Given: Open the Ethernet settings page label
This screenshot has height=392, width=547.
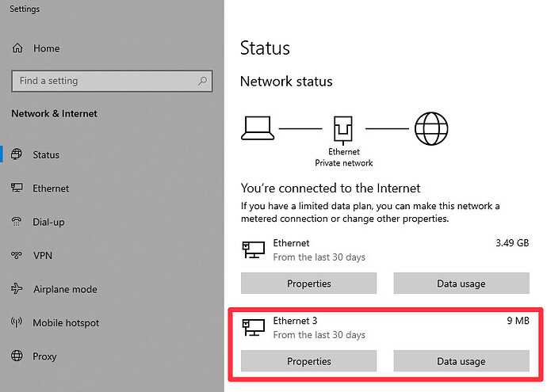Looking at the screenshot, I should [x=51, y=188].
